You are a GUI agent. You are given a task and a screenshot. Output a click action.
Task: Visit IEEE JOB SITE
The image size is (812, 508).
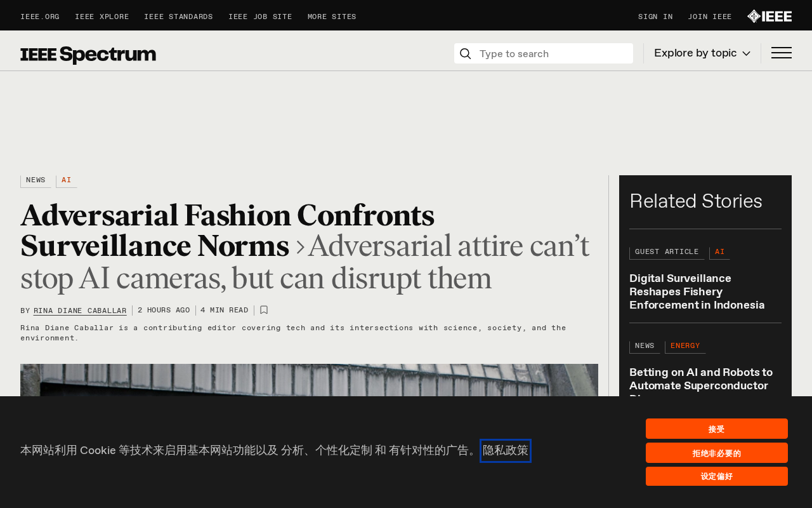pos(260,17)
